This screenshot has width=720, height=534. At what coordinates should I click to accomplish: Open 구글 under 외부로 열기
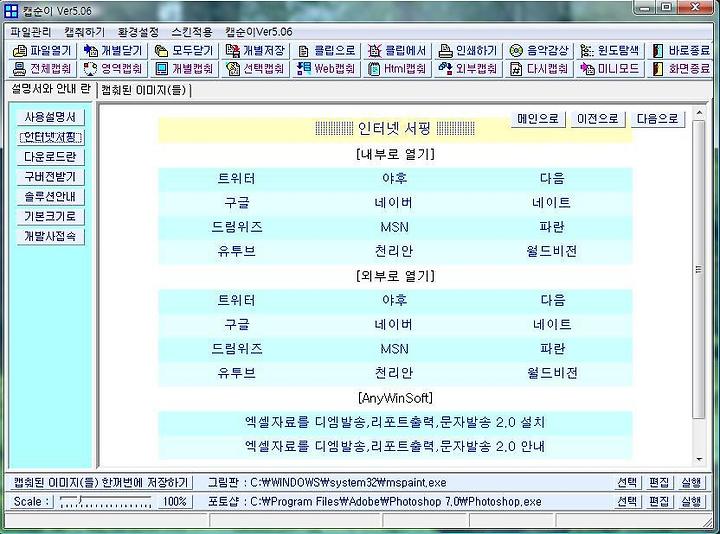tap(236, 325)
